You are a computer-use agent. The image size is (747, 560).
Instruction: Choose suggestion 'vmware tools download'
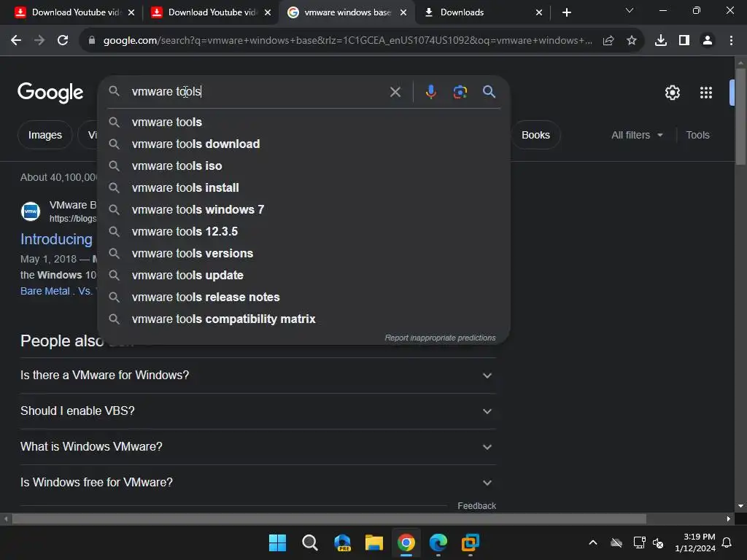(x=303, y=144)
